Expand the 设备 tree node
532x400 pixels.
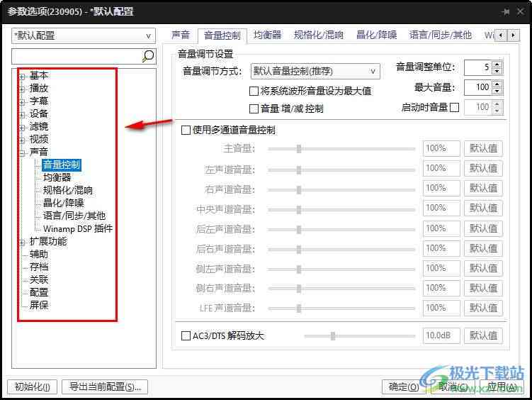23,115
